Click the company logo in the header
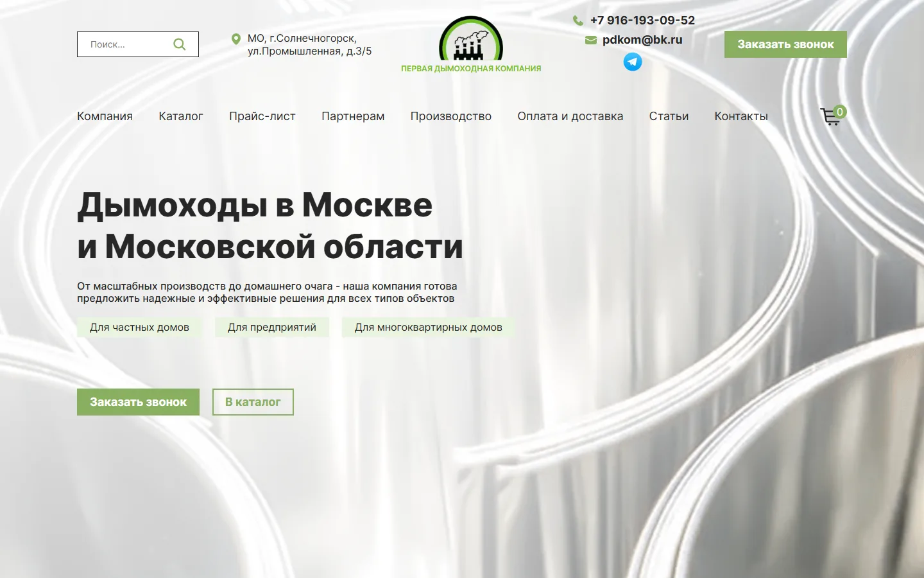924x578 pixels. pos(471,44)
